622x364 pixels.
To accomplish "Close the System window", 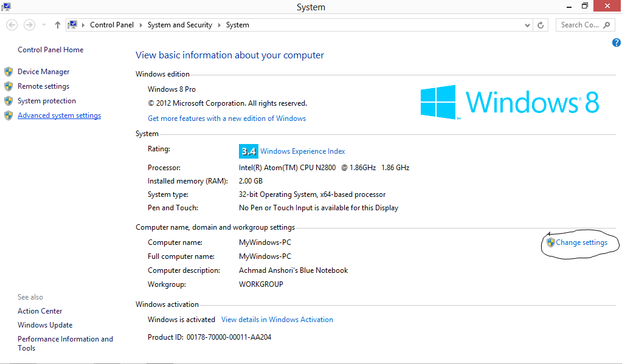I will coord(607,6).
